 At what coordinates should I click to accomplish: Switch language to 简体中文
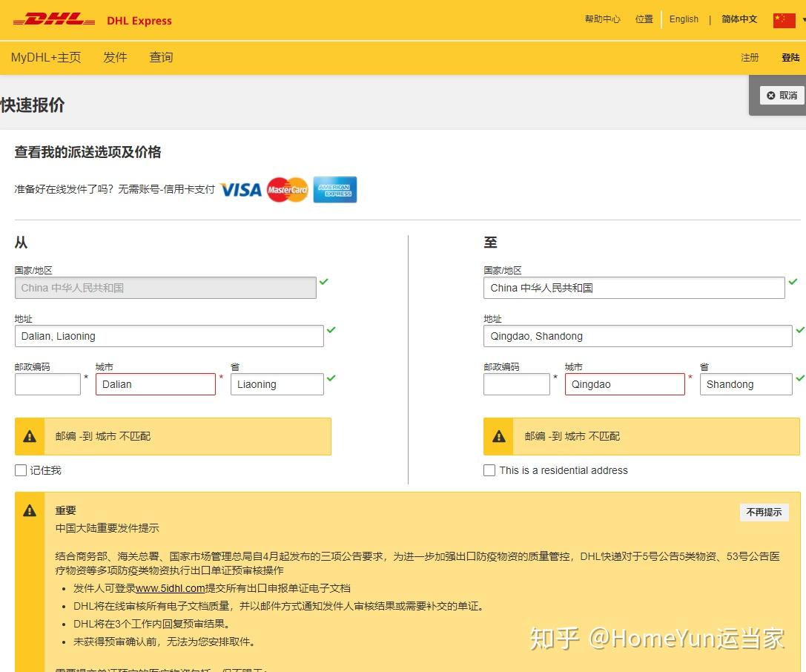[739, 19]
